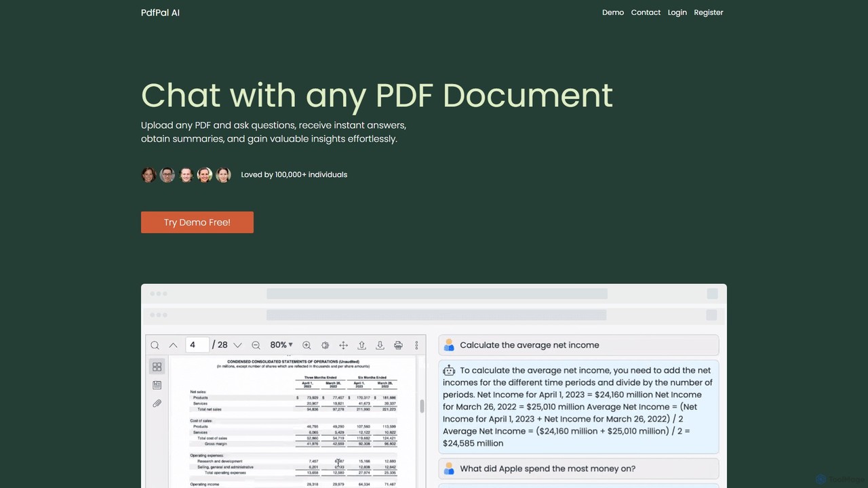Image resolution: width=868 pixels, height=488 pixels.
Task: Select the 'Calculate the average net income' question
Action: [x=578, y=345]
